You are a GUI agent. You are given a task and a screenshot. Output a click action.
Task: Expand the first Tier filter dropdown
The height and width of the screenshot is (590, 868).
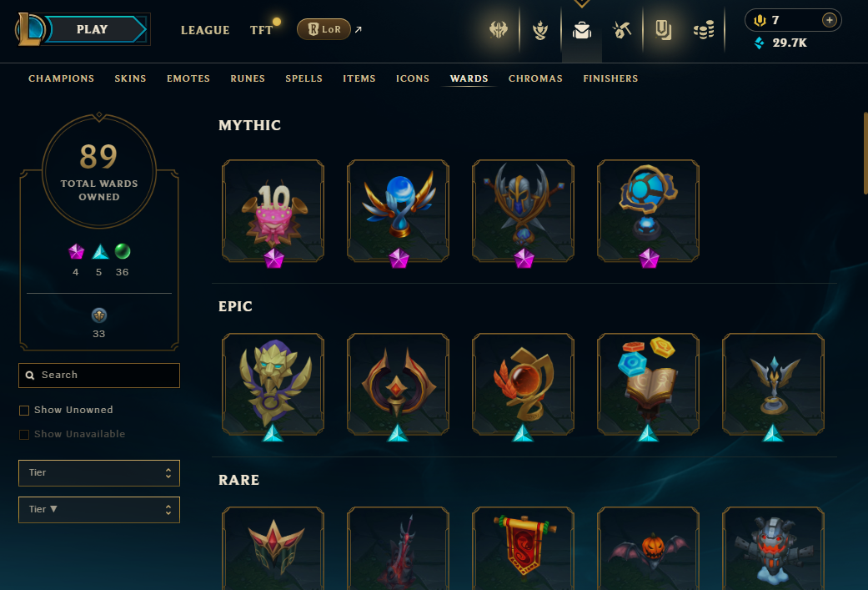pyautogui.click(x=99, y=473)
